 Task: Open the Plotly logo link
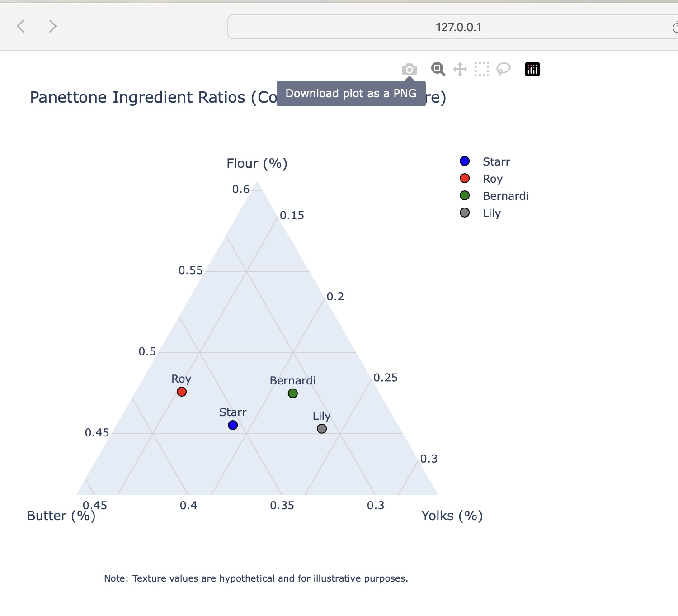point(532,69)
